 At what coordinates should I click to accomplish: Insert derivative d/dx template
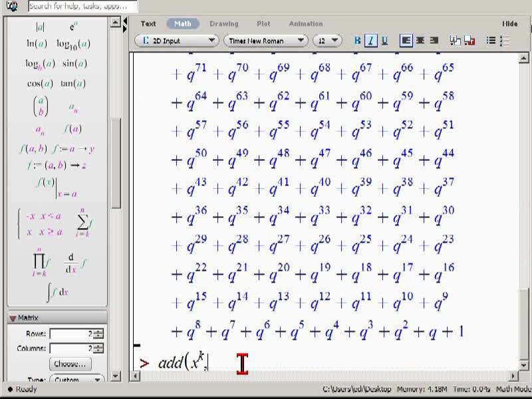click(x=74, y=263)
